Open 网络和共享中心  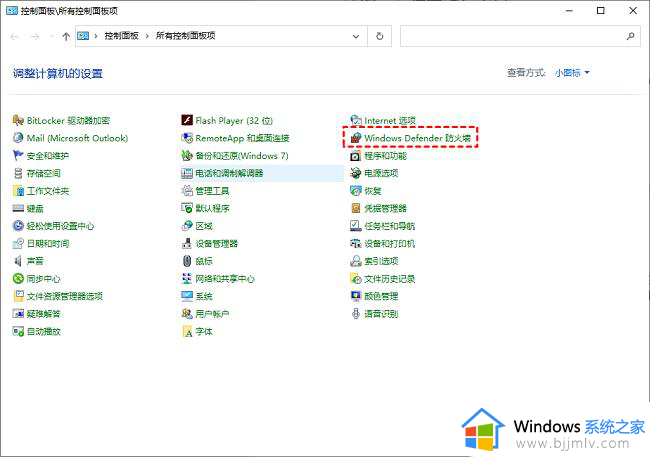click(225, 279)
